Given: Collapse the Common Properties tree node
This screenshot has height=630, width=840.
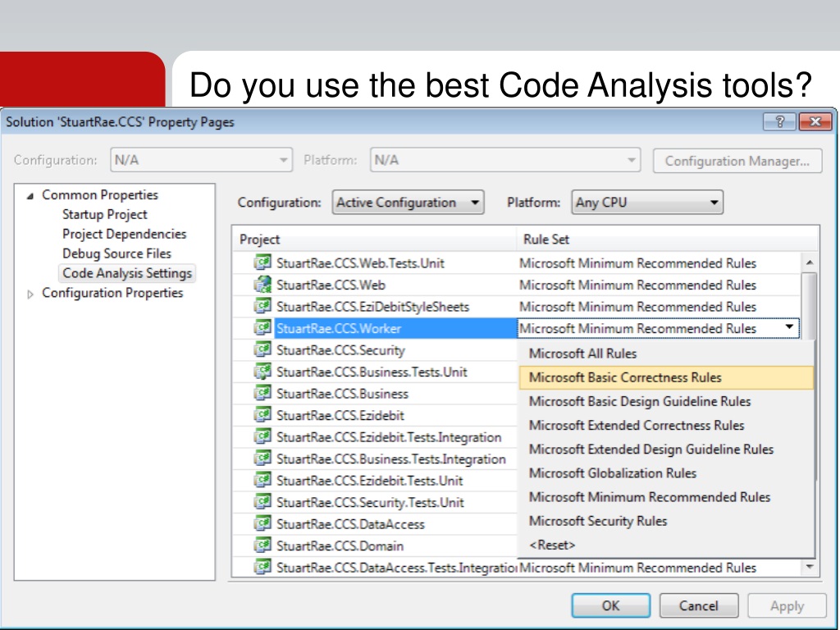Looking at the screenshot, I should click(x=30, y=196).
